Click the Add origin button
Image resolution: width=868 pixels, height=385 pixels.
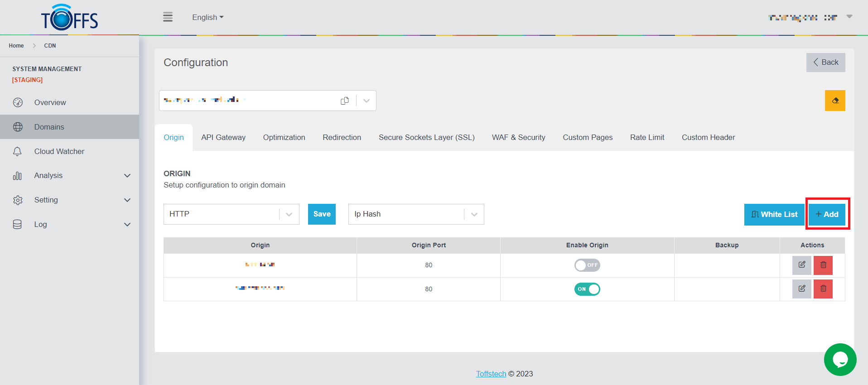pyautogui.click(x=827, y=214)
